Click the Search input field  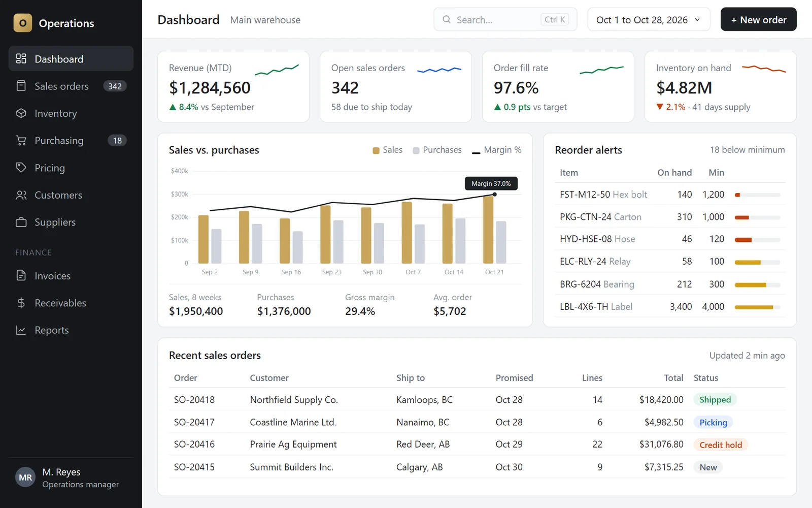(505, 19)
